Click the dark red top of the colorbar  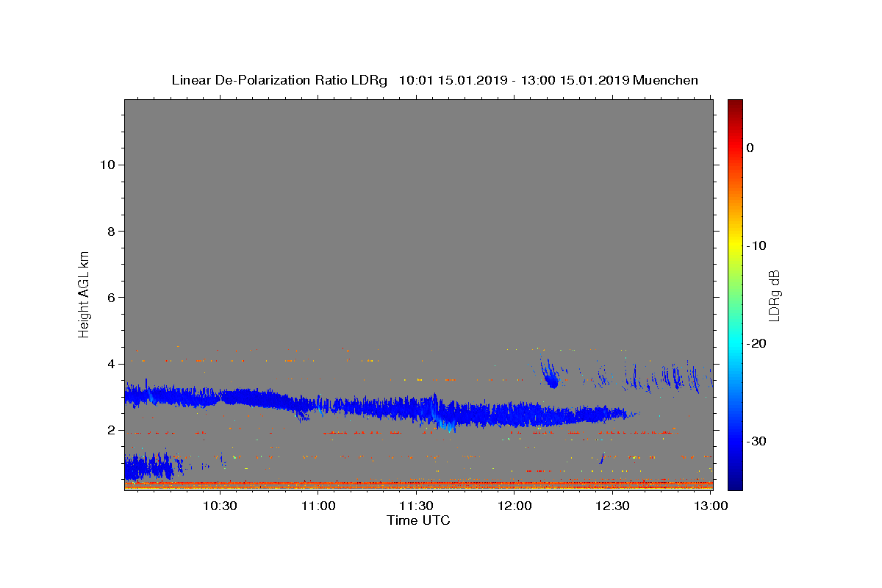(x=735, y=104)
